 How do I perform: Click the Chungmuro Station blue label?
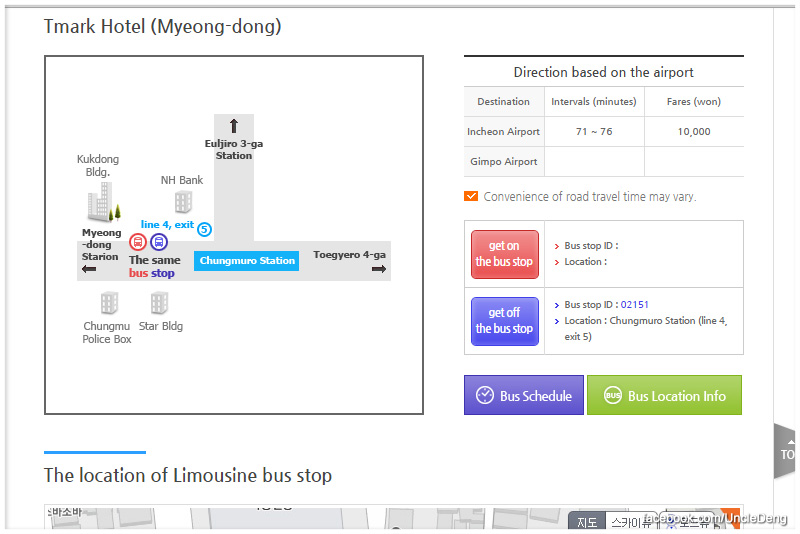tap(247, 261)
